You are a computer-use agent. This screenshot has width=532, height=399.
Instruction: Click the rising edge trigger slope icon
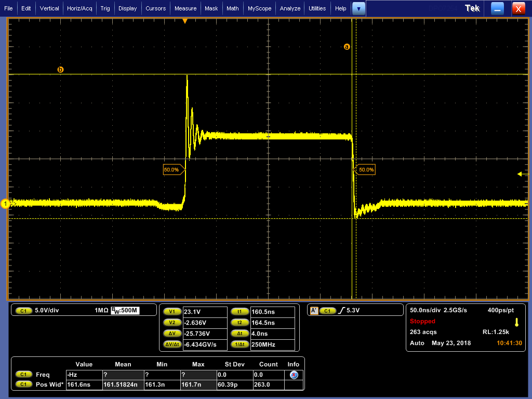[x=341, y=311]
